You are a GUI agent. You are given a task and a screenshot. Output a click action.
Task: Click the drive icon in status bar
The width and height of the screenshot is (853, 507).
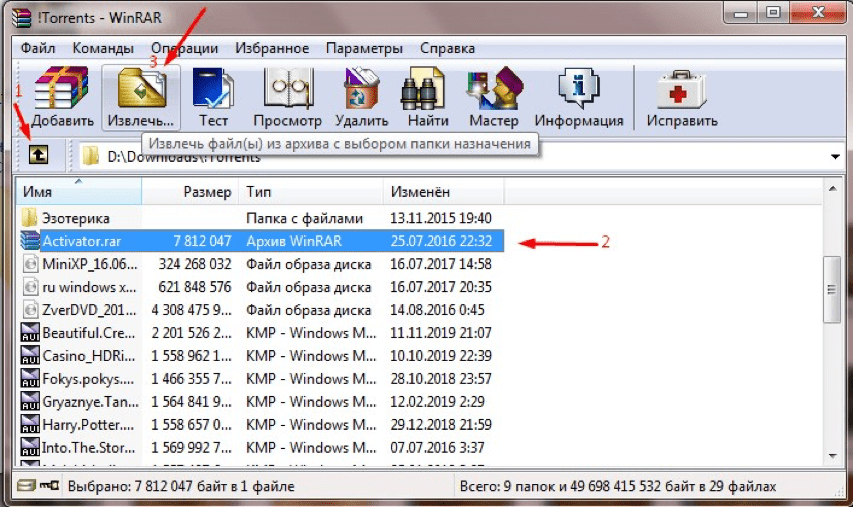click(x=26, y=485)
